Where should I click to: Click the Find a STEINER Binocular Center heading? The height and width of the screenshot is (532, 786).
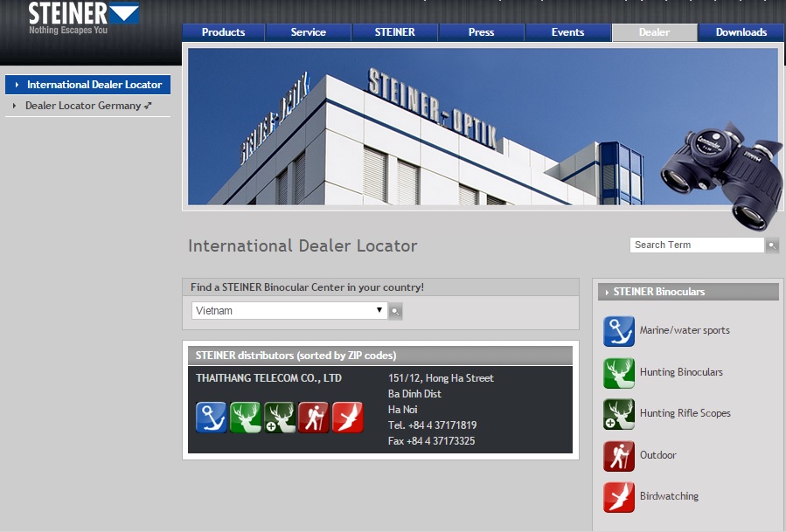[x=307, y=287]
